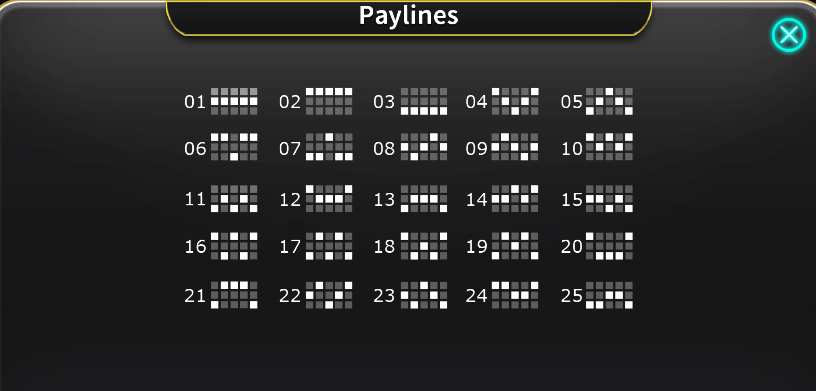Click the Paylines title header
This screenshot has width=816, height=391.
409,16
